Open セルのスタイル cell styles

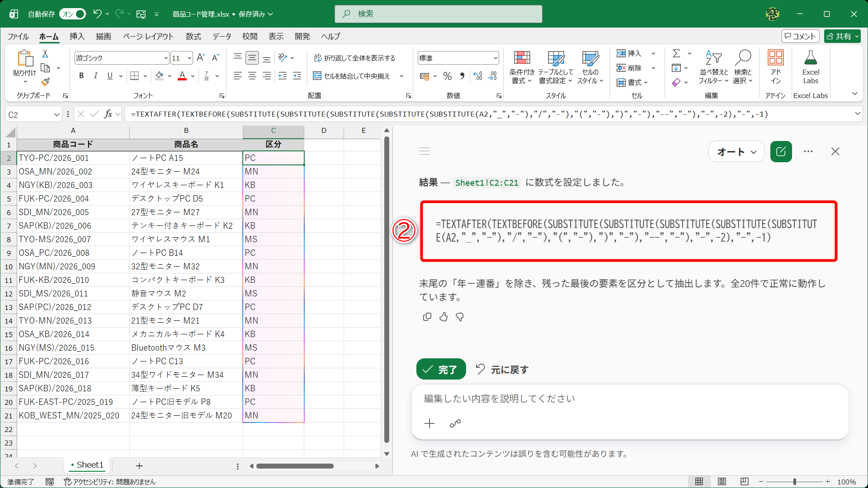point(590,67)
